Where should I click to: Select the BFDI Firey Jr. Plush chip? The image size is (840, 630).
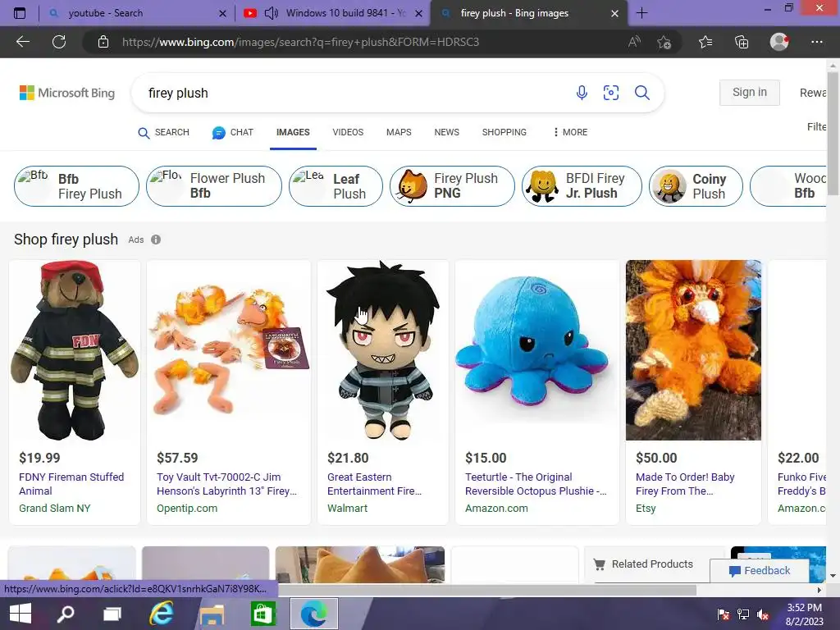(582, 186)
